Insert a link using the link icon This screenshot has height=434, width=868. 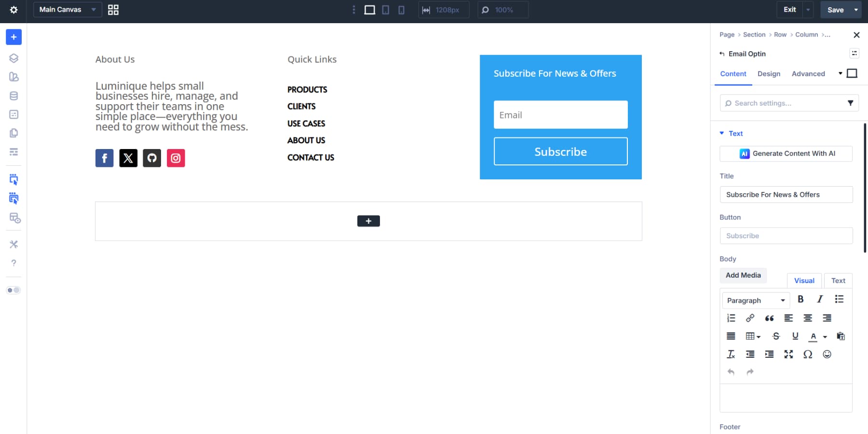tap(749, 318)
